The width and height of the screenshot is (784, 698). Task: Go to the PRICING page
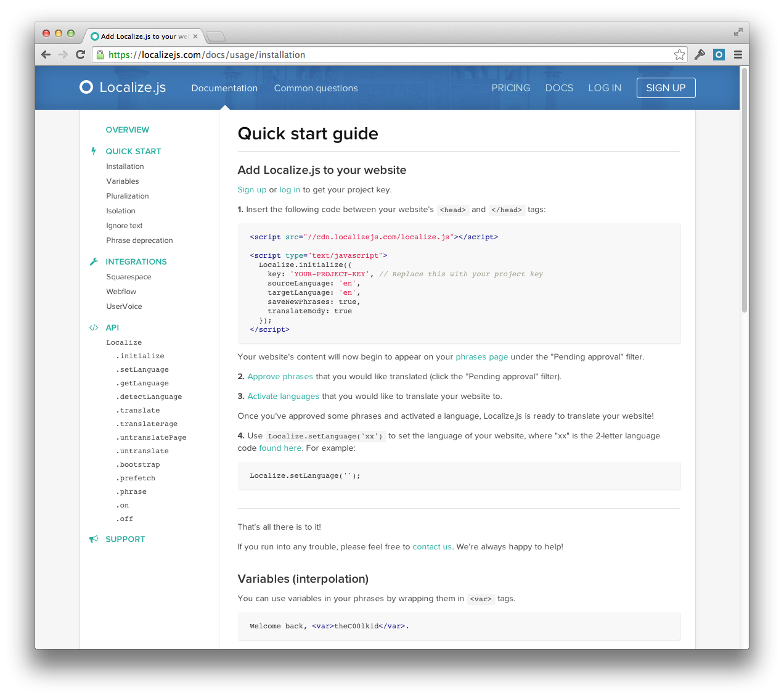[511, 88]
